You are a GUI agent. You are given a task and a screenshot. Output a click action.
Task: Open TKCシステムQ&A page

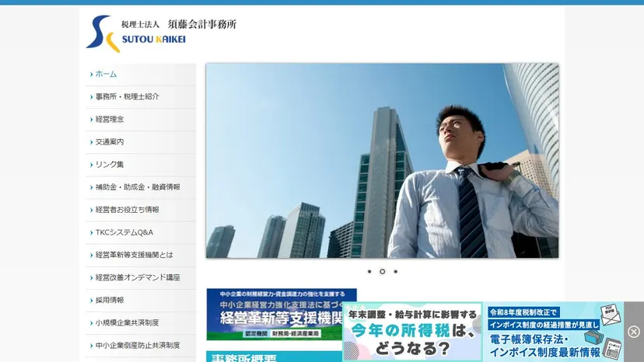pos(141,232)
